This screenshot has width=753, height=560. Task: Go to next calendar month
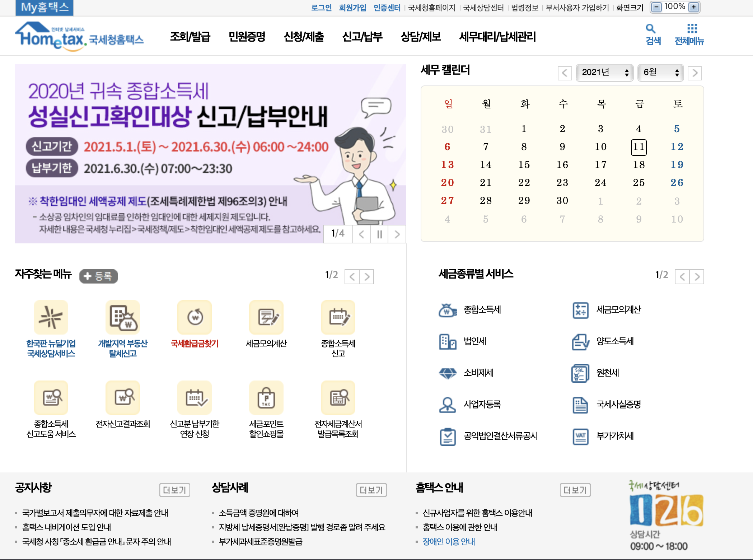click(x=695, y=73)
